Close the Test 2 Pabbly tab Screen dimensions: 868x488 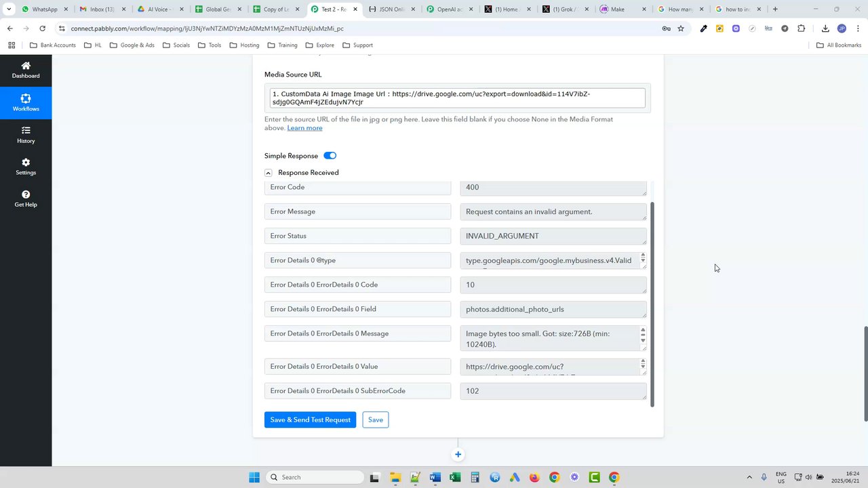click(x=355, y=9)
